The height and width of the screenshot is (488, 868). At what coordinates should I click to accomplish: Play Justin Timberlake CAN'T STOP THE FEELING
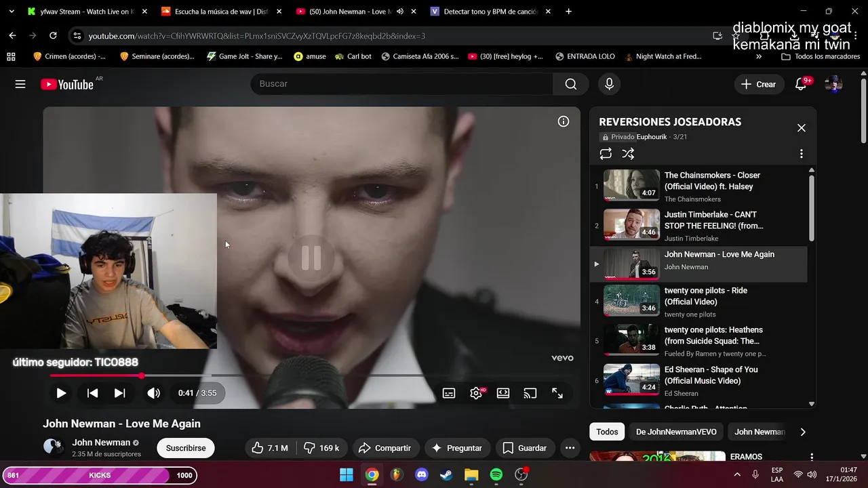(x=698, y=226)
